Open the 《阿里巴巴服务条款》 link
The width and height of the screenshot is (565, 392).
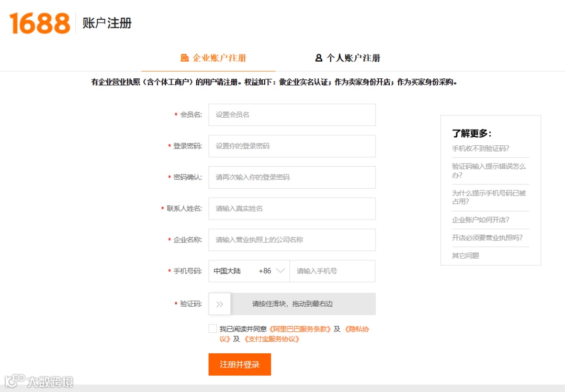(x=300, y=329)
